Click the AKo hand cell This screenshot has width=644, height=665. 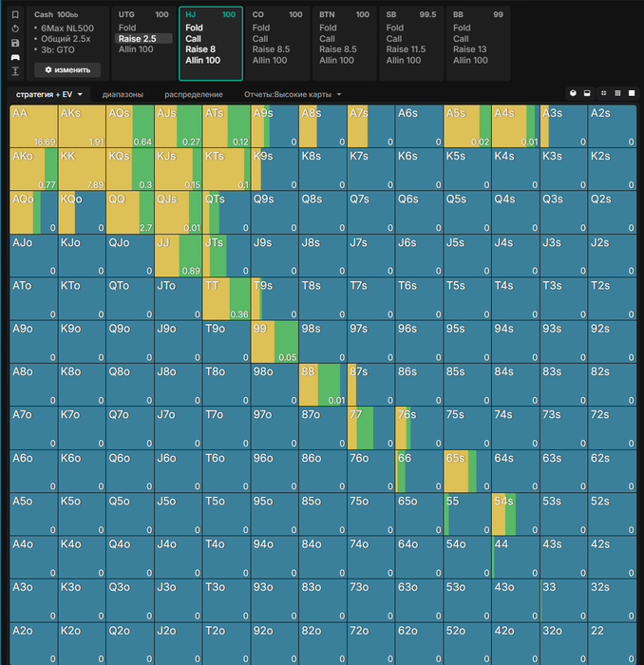33,169
